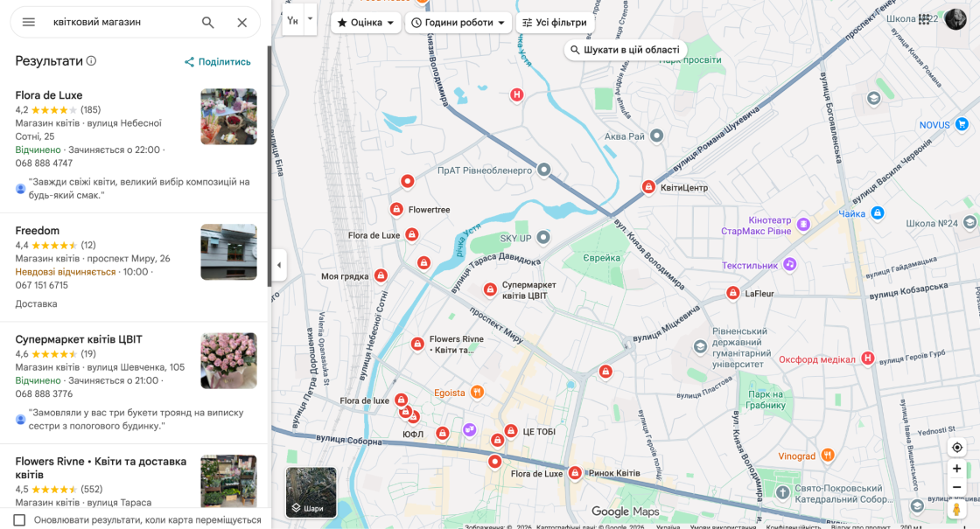Click the SKY UP map marker

pyautogui.click(x=543, y=237)
